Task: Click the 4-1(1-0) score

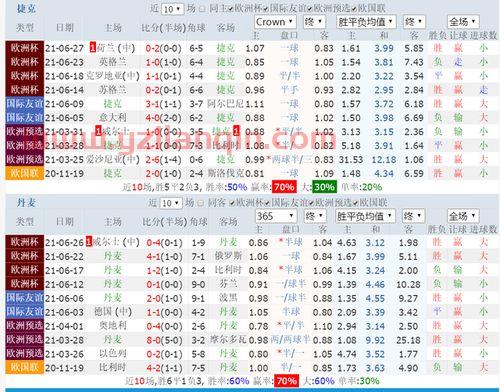Action: (x=164, y=257)
